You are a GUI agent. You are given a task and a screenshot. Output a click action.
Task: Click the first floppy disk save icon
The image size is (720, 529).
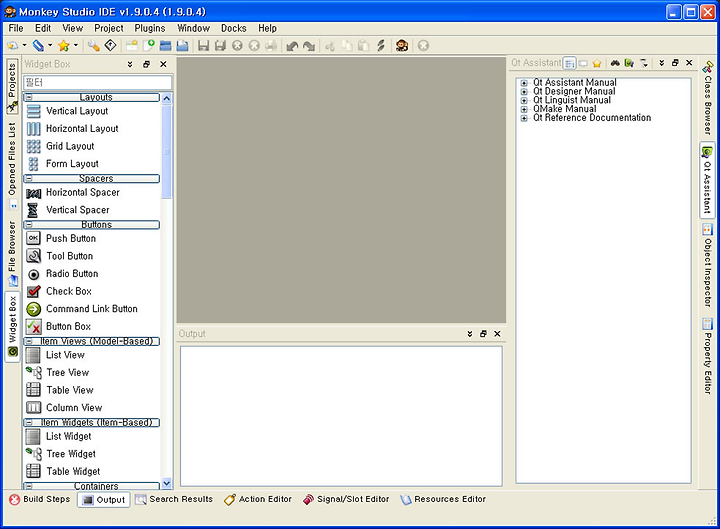pos(203,45)
